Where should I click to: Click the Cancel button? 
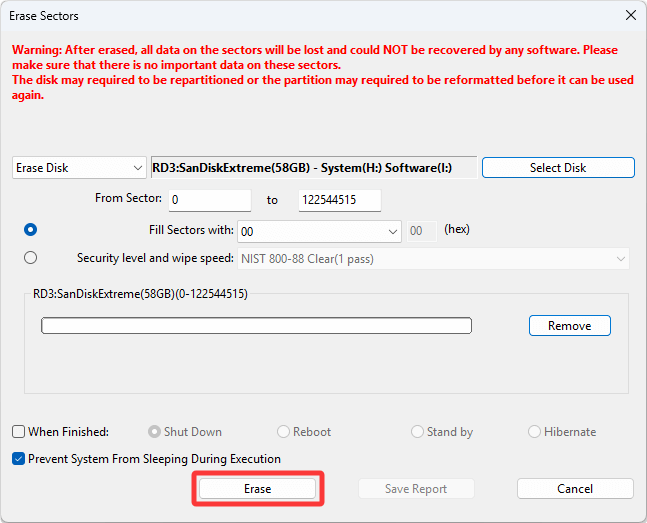[x=574, y=489]
